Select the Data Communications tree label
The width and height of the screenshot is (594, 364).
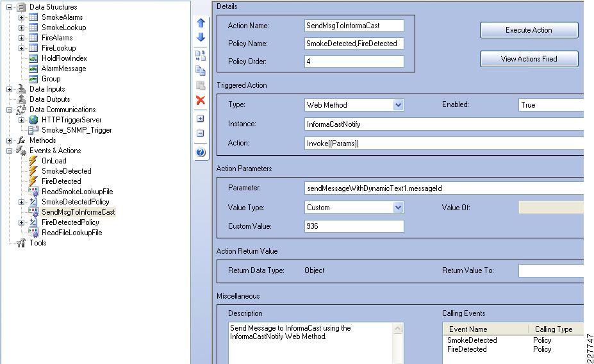click(63, 110)
